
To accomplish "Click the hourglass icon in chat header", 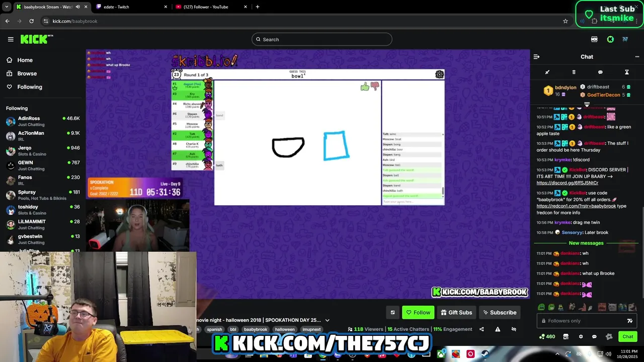I will (627, 72).
